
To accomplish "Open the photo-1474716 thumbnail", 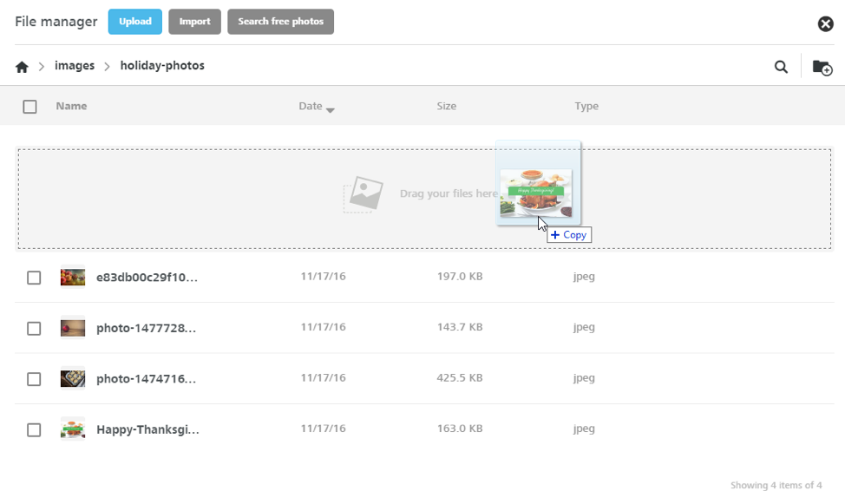I will [73, 378].
